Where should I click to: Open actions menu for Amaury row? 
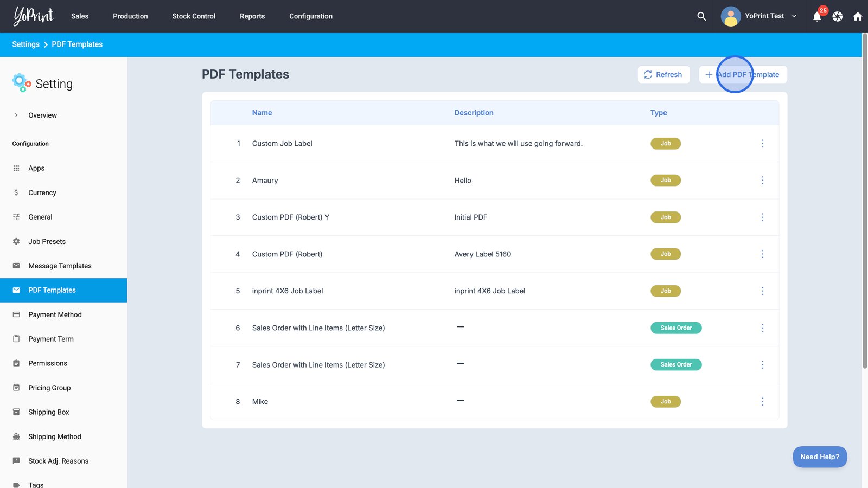coord(762,181)
